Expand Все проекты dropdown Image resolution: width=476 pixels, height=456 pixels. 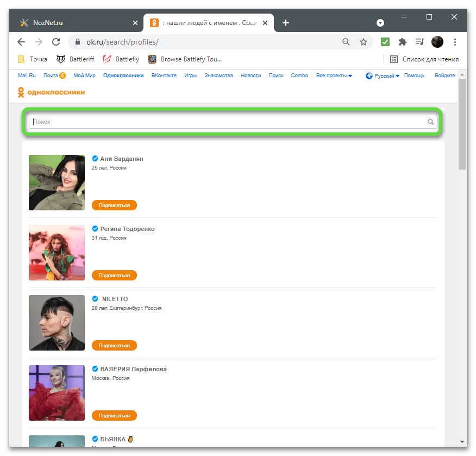click(x=334, y=76)
